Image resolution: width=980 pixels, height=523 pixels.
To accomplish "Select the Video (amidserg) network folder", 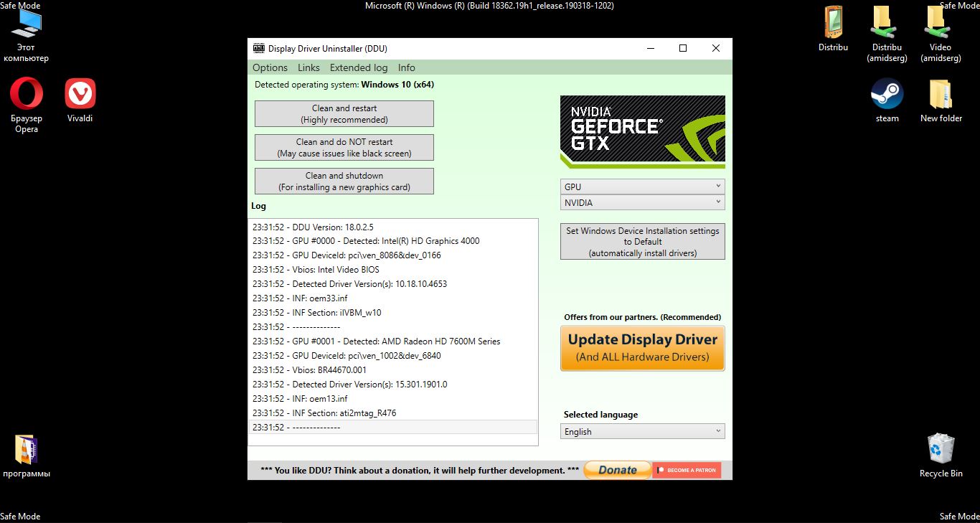I will pyautogui.click(x=941, y=34).
